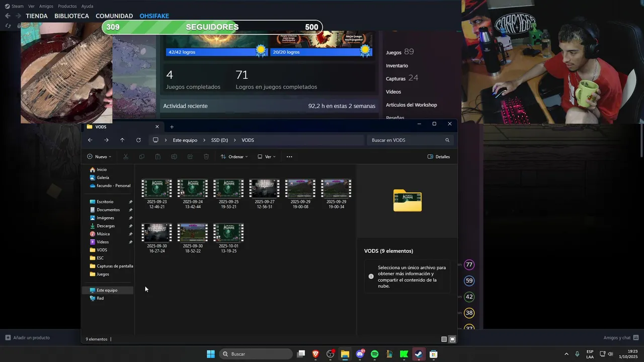Open the Nuevo dropdown in Explorer
The image size is (644, 362).
point(99,157)
